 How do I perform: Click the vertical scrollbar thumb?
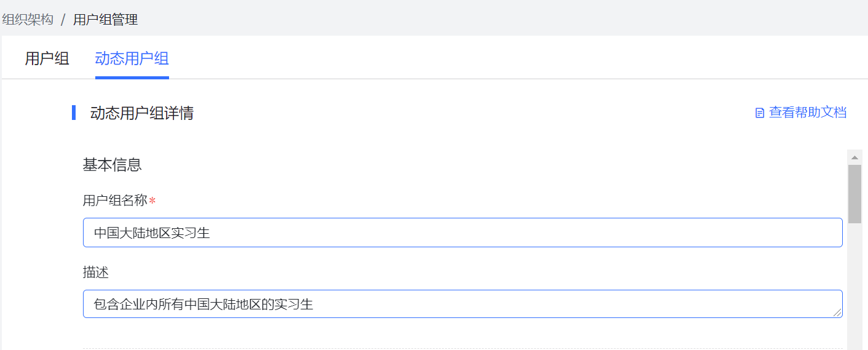pos(854,194)
